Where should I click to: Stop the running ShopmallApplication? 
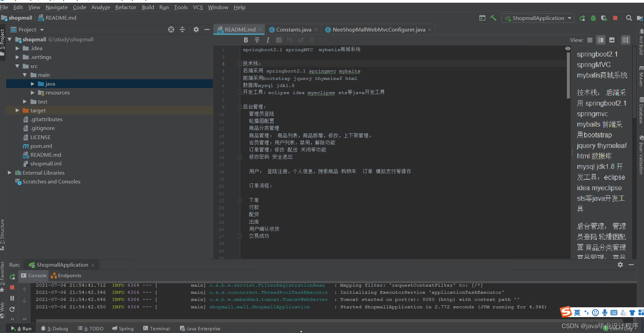click(x=615, y=18)
